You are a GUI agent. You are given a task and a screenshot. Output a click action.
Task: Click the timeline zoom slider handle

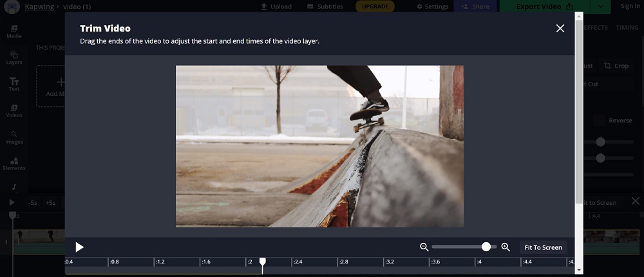[x=486, y=247]
